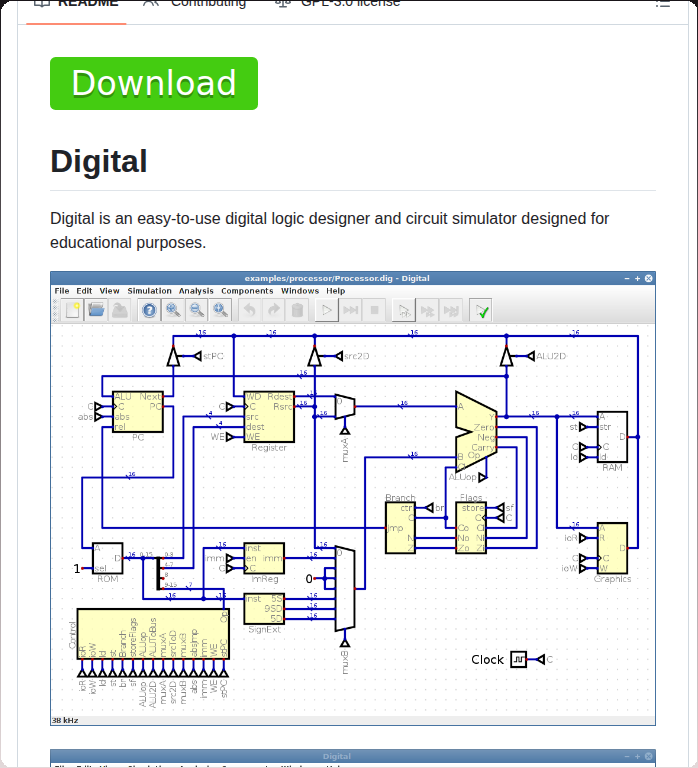Select the Flags block

tap(471, 528)
